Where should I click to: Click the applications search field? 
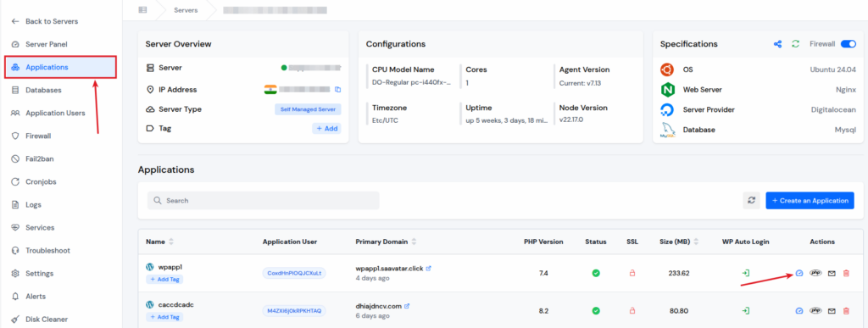tap(264, 200)
